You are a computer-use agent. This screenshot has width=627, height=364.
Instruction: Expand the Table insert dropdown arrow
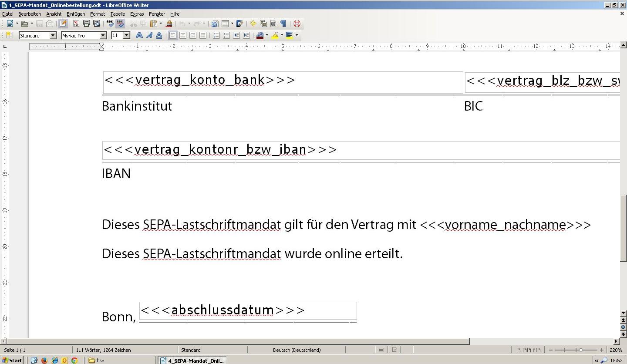tap(232, 24)
